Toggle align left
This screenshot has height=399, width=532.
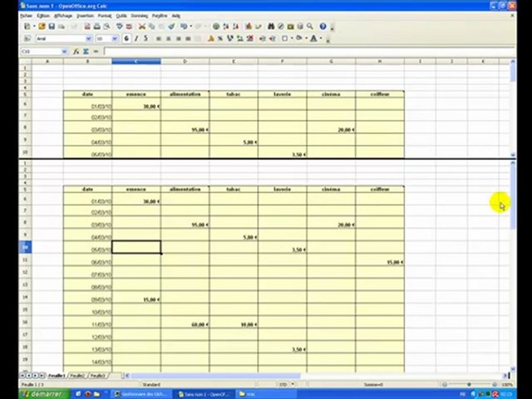[158, 39]
